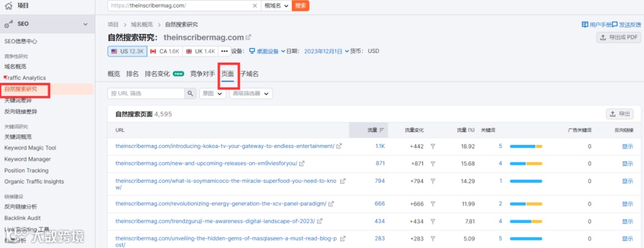Click filter icon in +666 row
Image resolution: width=644 pixels, height=248 pixels.
tap(433, 203)
